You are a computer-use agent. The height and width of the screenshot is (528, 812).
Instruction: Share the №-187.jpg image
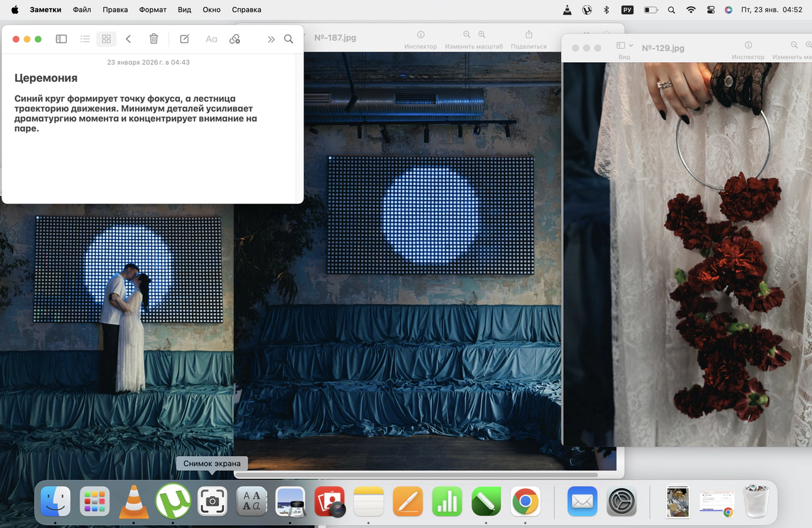click(x=529, y=35)
